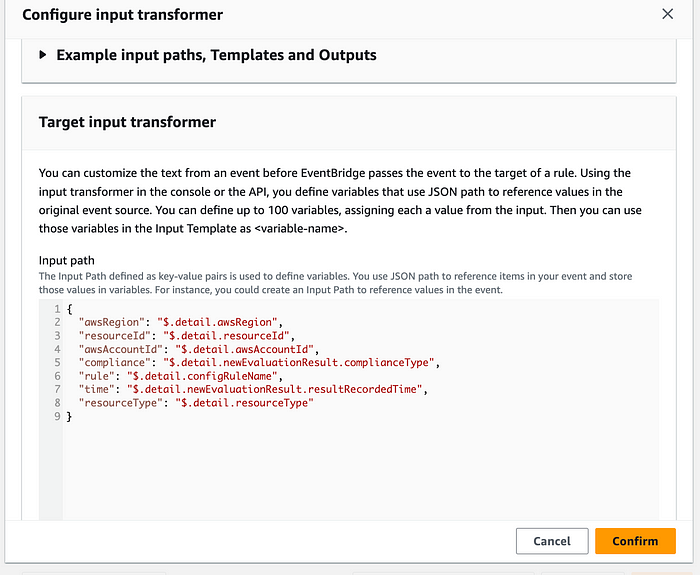Click the "awsAccountId" key on line 4
Image resolution: width=700 pixels, height=575 pixels.
pos(121,349)
